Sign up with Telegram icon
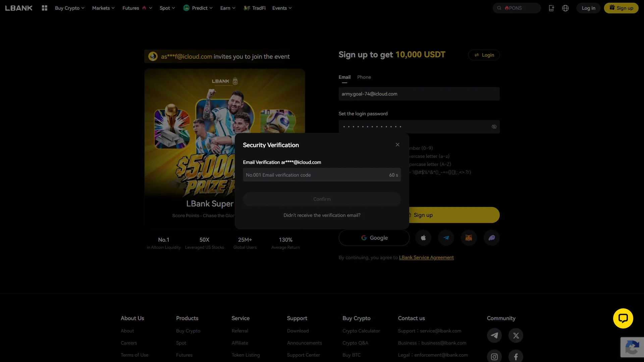Image resolution: width=644 pixels, height=362 pixels. tap(446, 238)
